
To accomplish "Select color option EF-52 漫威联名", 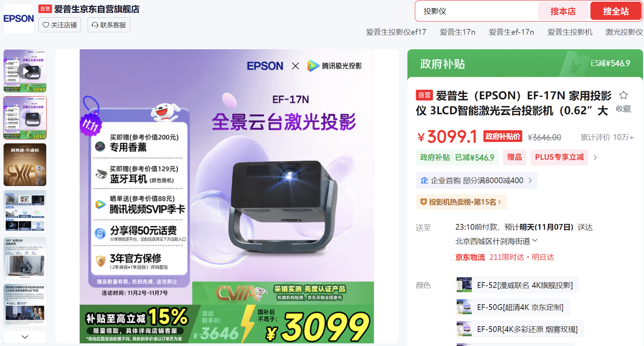I will pyautogui.click(x=518, y=285).
